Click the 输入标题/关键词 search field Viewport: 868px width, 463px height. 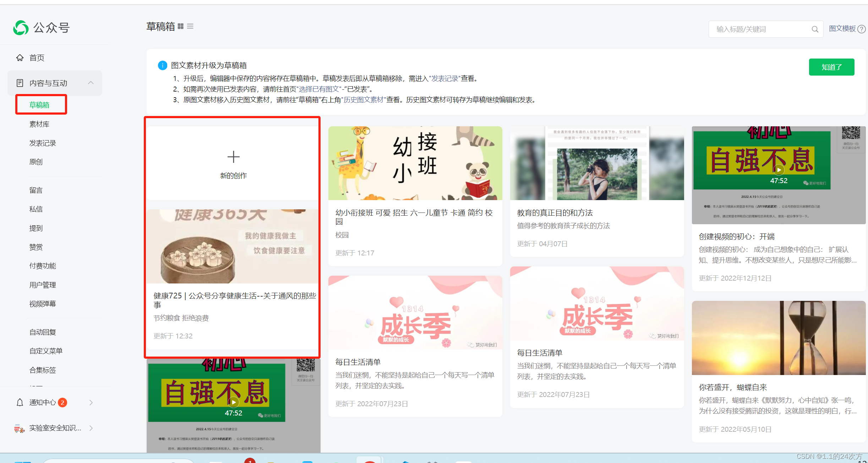760,29
